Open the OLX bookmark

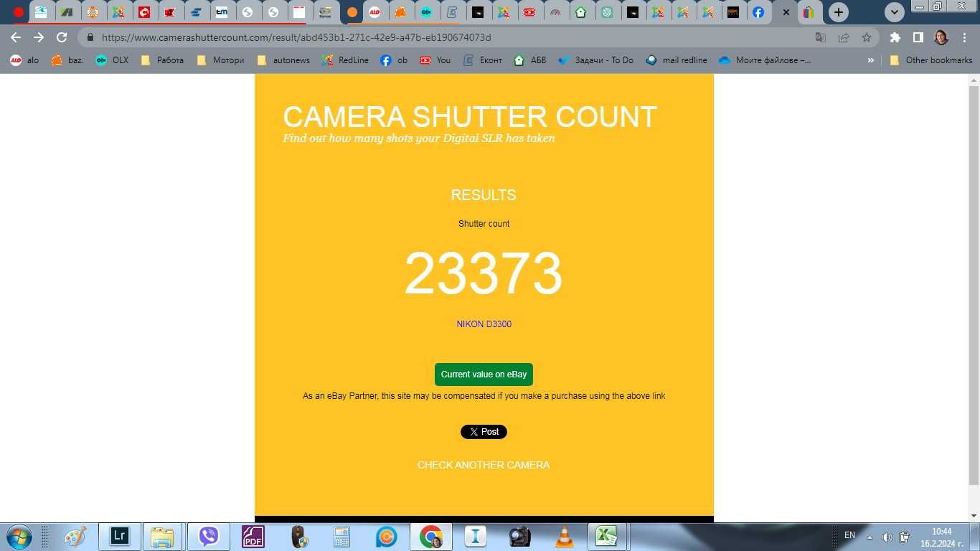112,60
